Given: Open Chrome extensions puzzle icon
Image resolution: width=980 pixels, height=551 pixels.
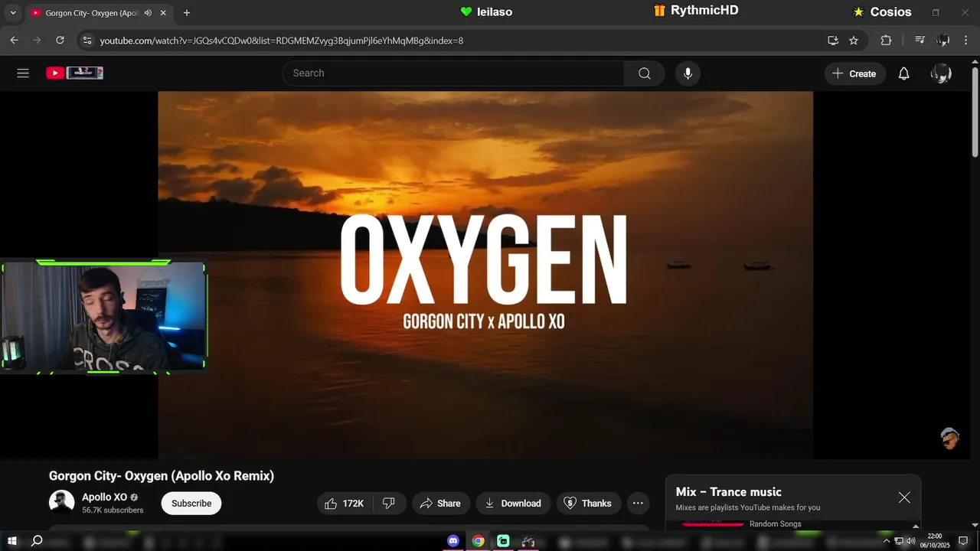Looking at the screenshot, I should (886, 41).
